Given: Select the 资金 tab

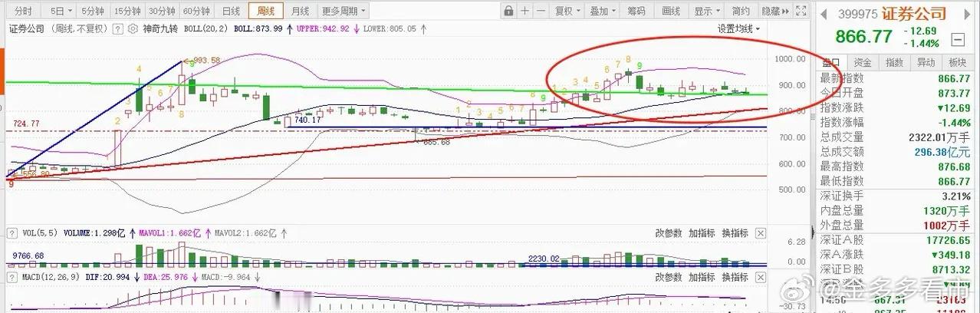Looking at the screenshot, I should click(863, 63).
